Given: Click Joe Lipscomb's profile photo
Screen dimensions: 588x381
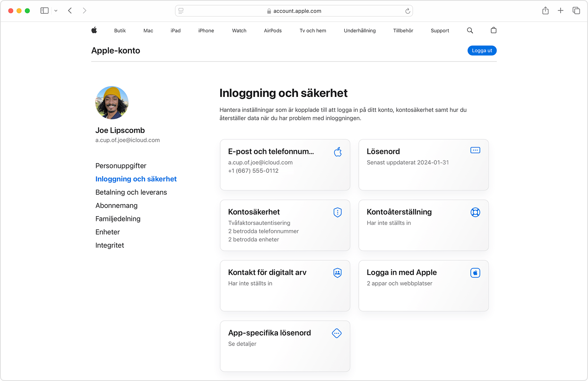Looking at the screenshot, I should (112, 103).
